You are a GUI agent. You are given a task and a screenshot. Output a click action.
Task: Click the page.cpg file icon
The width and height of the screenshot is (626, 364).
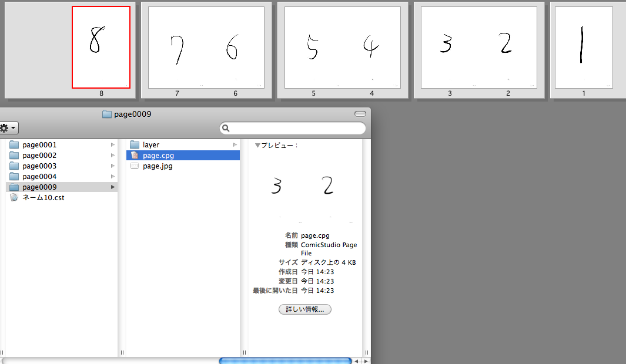(x=135, y=155)
